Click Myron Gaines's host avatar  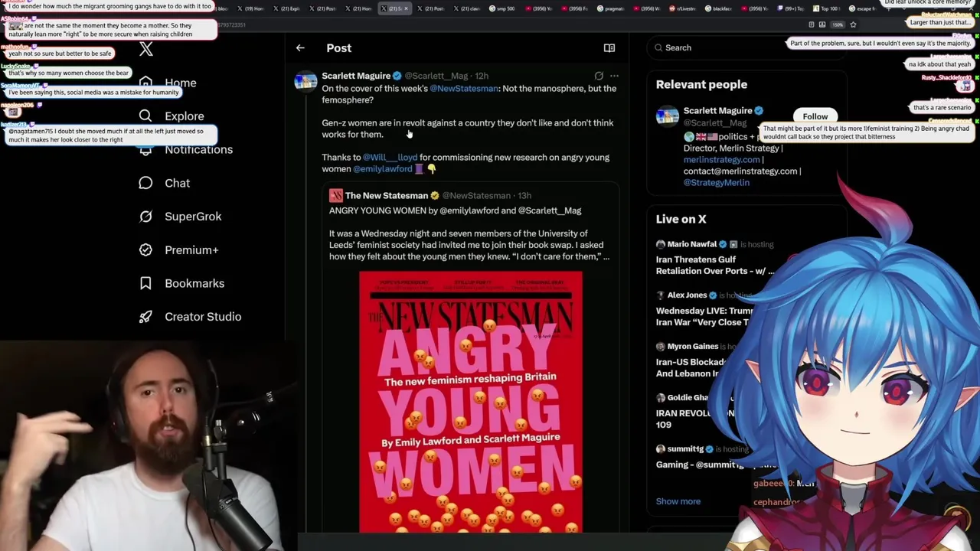660,346
